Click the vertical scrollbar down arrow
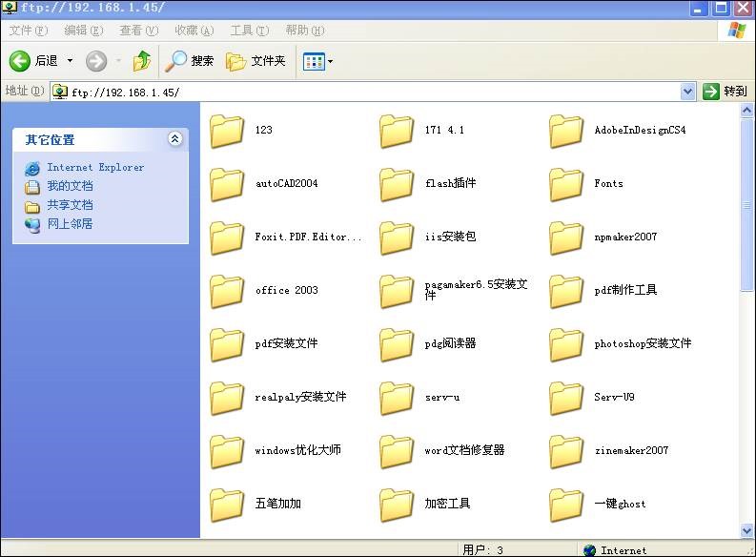 click(x=746, y=531)
